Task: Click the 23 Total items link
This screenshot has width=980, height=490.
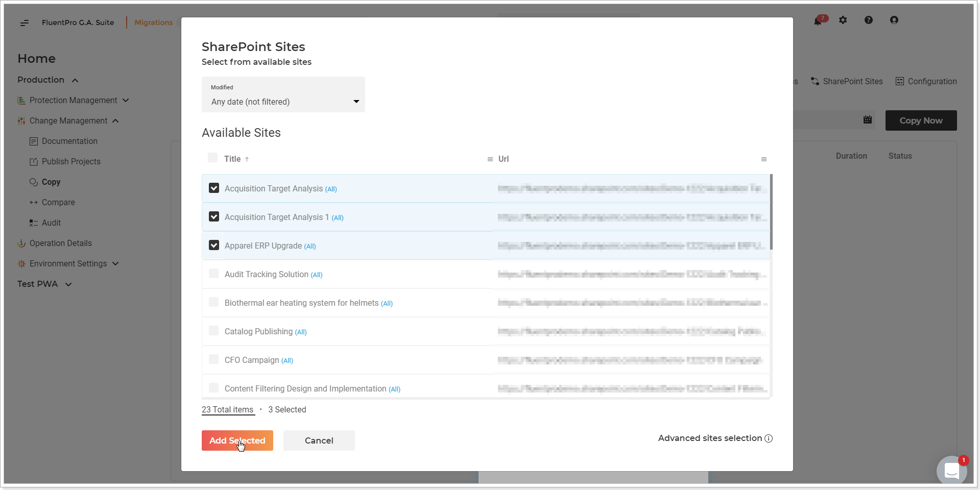Action: pyautogui.click(x=228, y=409)
